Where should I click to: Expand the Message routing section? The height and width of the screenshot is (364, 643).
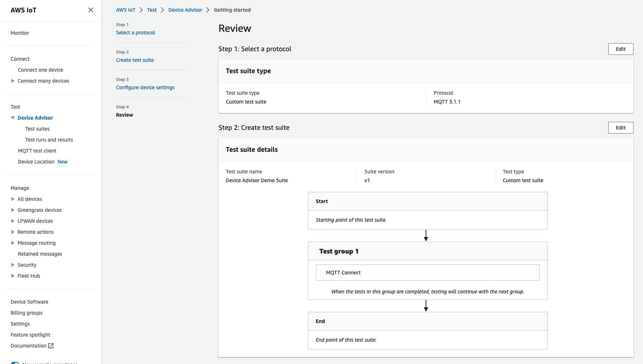click(13, 243)
